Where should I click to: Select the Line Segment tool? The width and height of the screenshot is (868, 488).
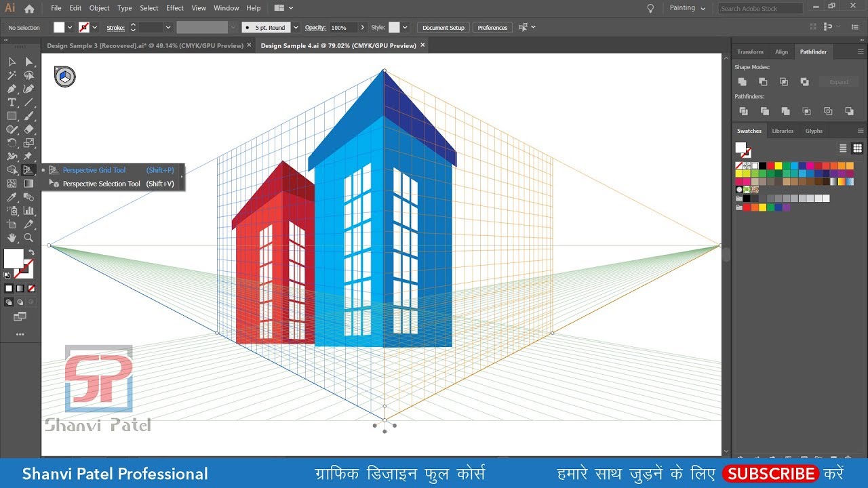point(28,102)
